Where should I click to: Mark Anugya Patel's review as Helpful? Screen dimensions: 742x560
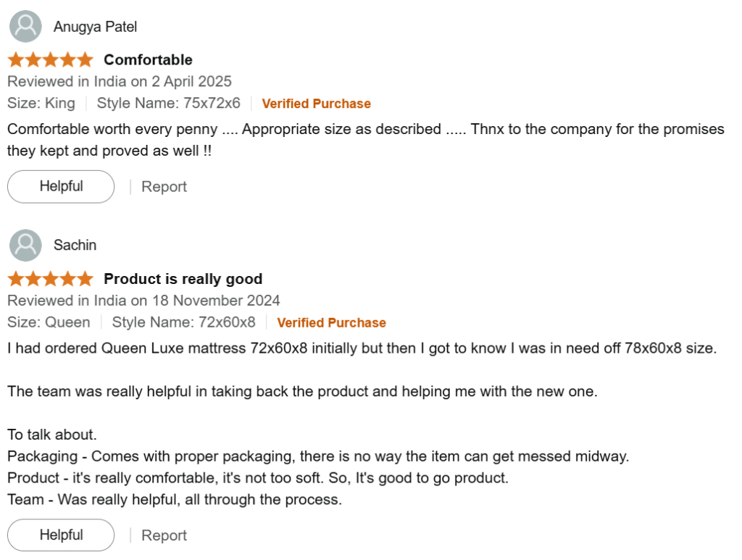(x=61, y=186)
